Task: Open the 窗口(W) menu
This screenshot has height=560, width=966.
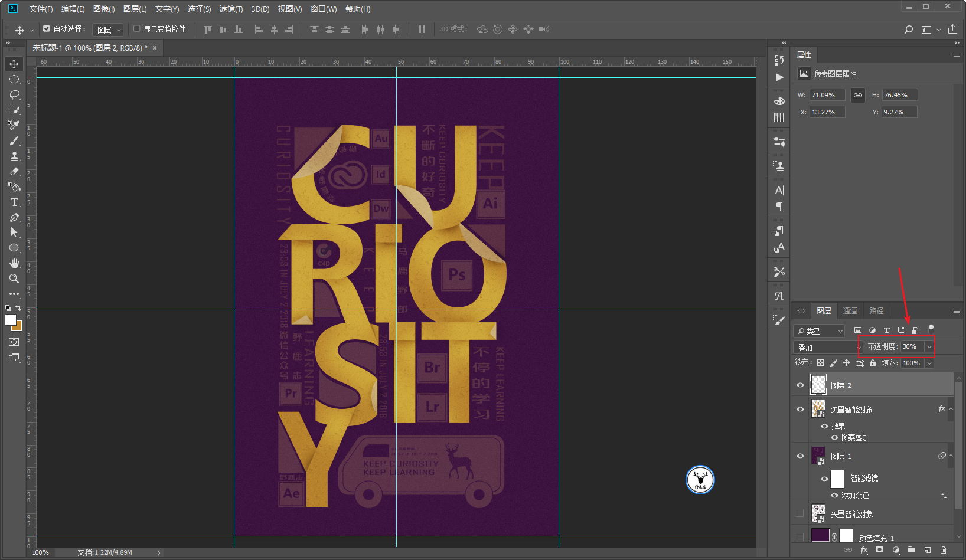Action: pos(324,9)
